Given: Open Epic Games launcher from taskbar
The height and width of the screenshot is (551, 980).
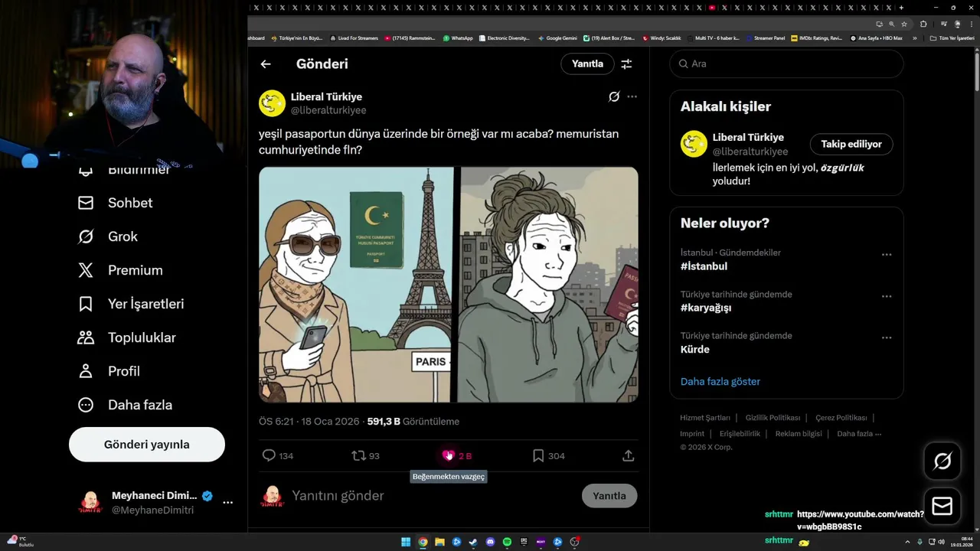Looking at the screenshot, I should click(524, 541).
